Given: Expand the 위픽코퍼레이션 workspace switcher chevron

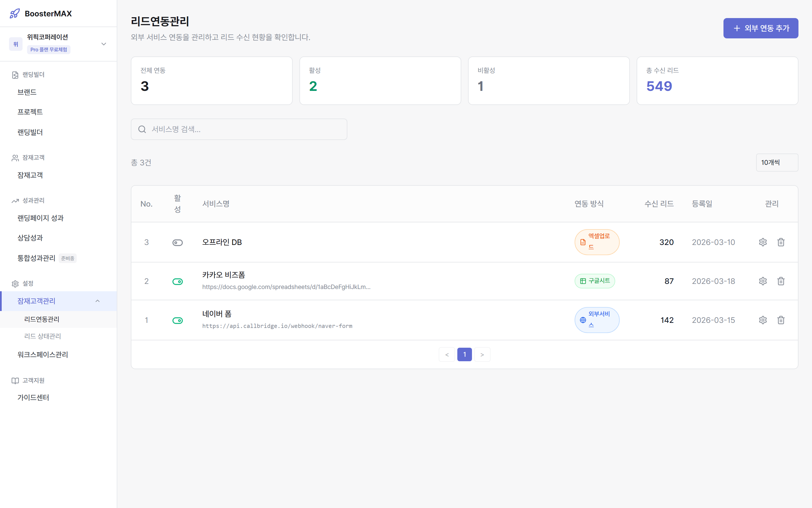Looking at the screenshot, I should (104, 44).
